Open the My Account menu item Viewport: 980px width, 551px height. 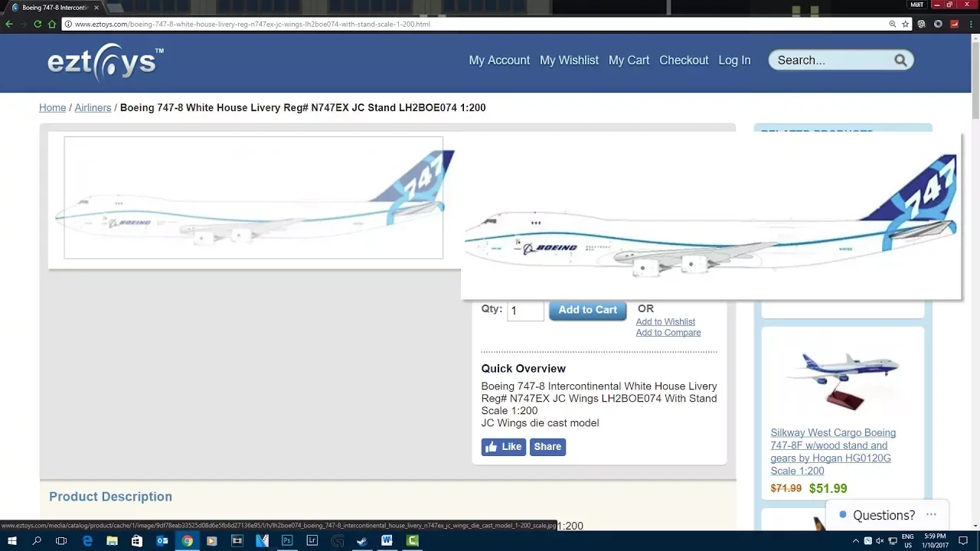click(x=499, y=60)
